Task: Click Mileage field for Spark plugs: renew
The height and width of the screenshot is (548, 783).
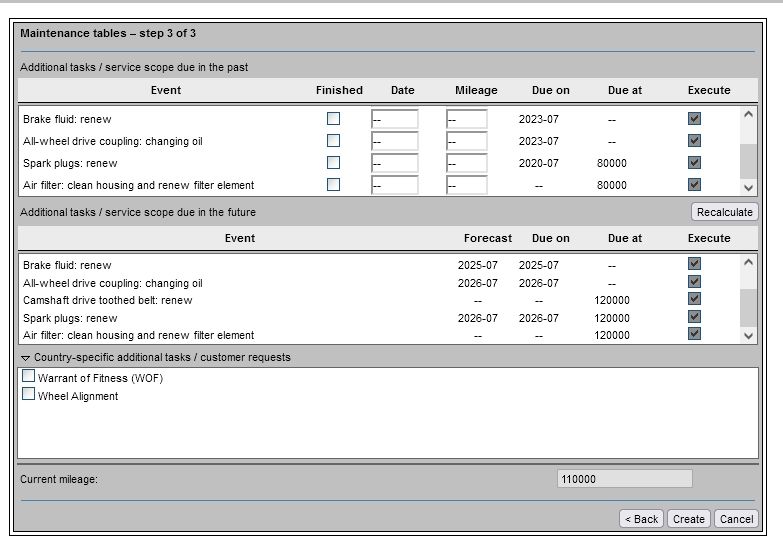Action: (x=467, y=164)
